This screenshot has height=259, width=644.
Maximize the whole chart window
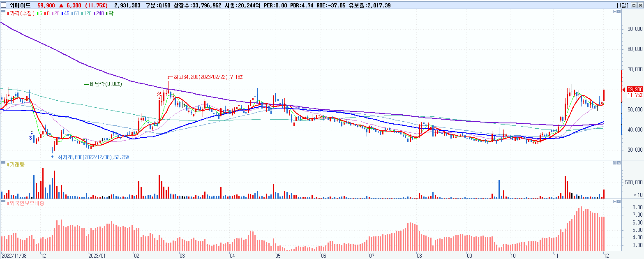[x=633, y=5]
